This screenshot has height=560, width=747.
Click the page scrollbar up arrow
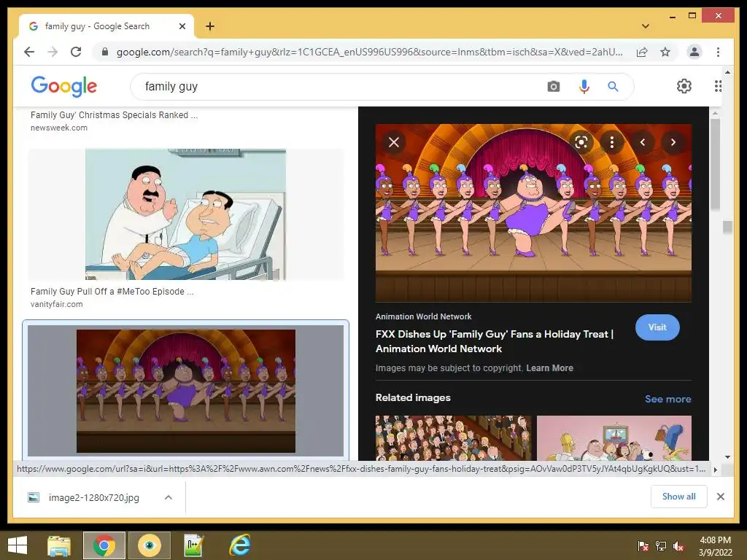point(727,72)
